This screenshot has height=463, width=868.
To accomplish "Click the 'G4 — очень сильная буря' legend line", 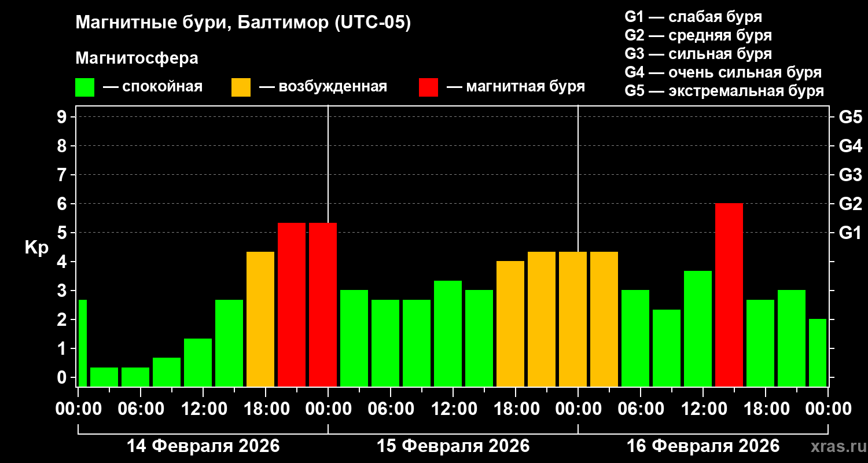I will [723, 72].
